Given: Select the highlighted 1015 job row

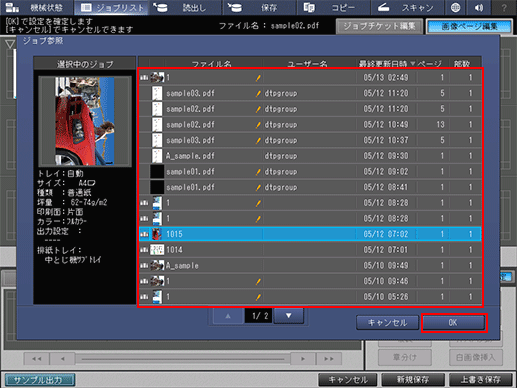Looking at the screenshot, I should tap(310, 234).
